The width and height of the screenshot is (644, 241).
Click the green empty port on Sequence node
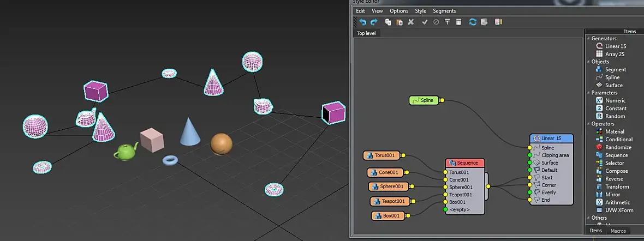446,210
